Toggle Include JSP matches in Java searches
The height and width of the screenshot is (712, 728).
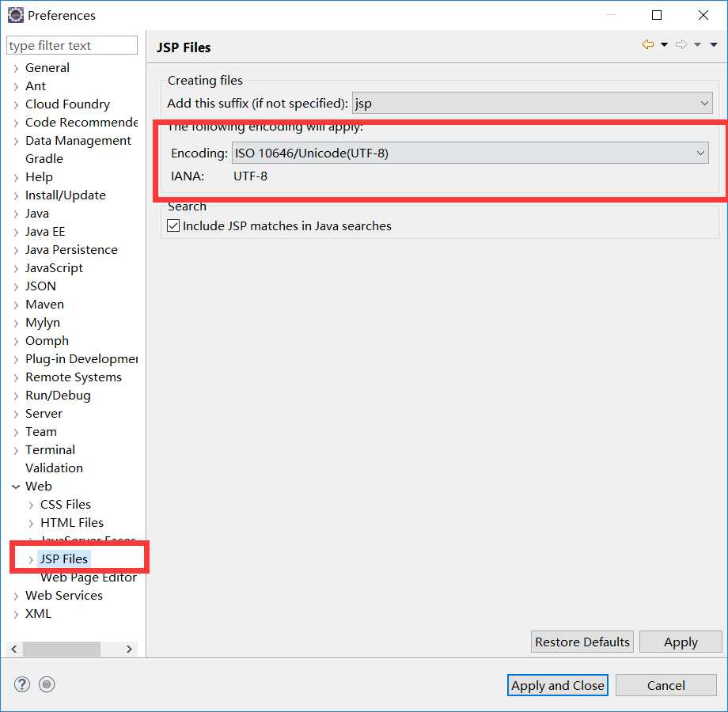(173, 225)
